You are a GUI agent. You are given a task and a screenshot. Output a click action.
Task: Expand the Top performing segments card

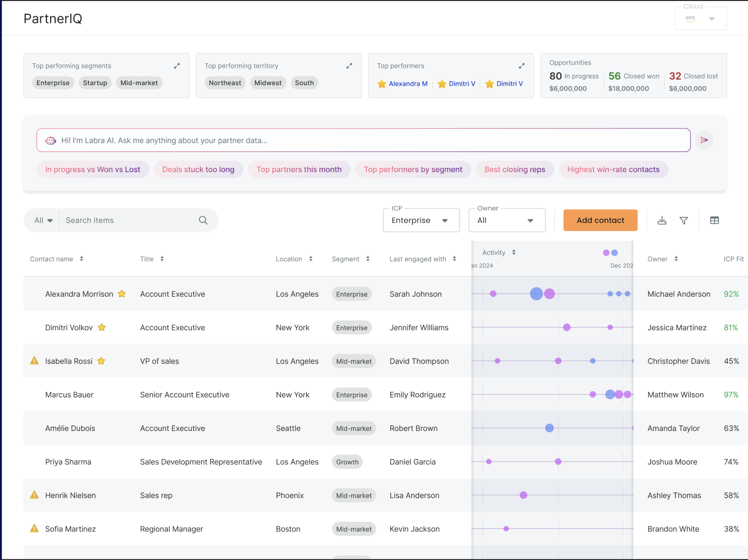[177, 66]
